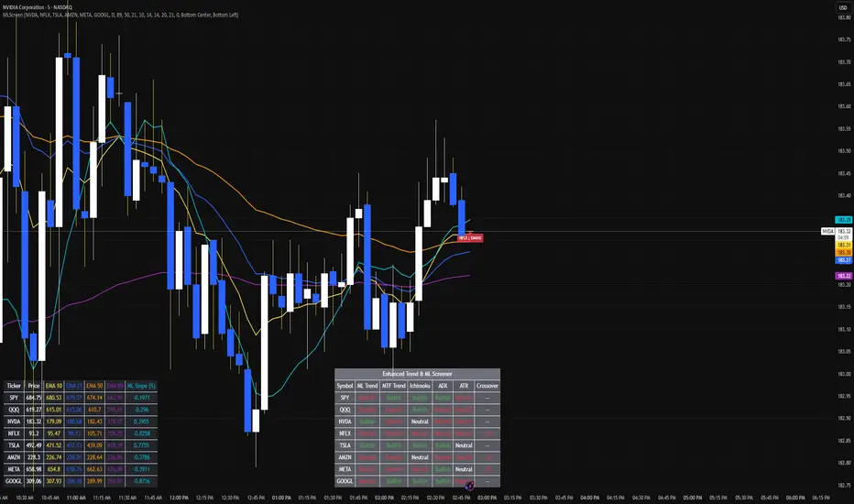Click TSLA row in the screener table
The image size is (854, 504).
click(417, 445)
